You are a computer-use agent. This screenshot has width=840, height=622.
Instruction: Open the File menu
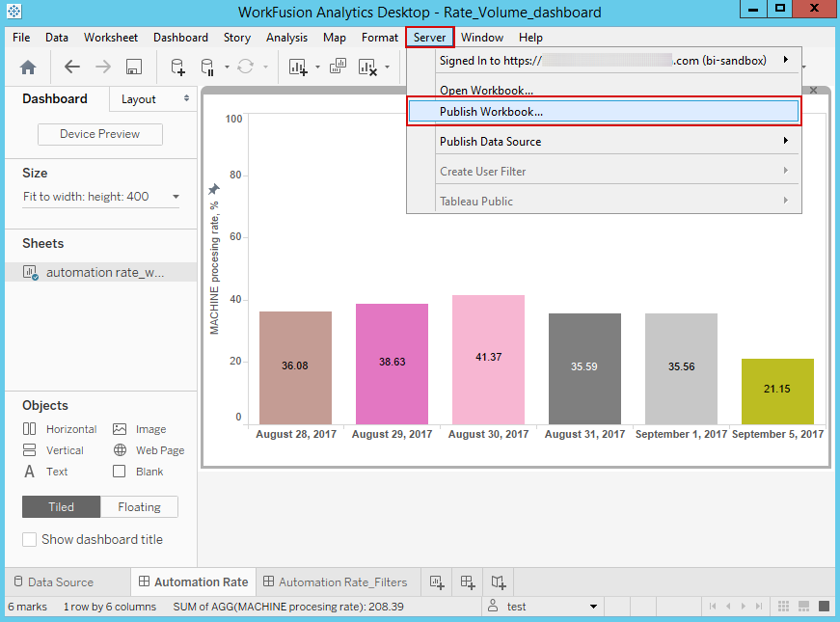(x=21, y=38)
